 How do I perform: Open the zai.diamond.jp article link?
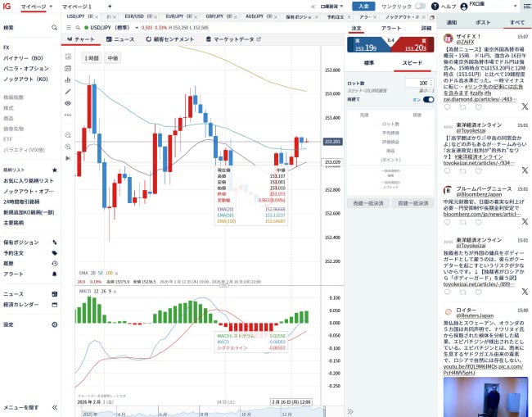point(480,99)
